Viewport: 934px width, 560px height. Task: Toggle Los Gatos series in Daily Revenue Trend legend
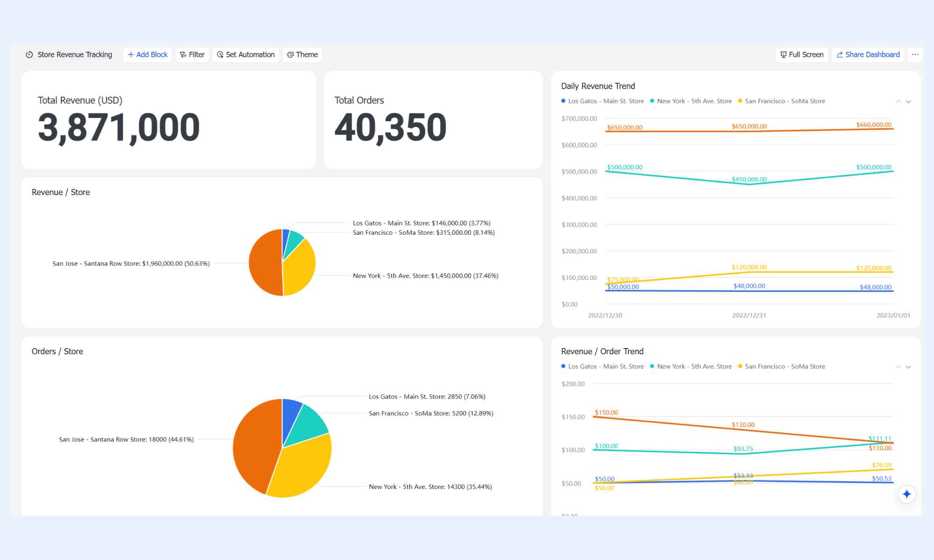pyautogui.click(x=602, y=101)
